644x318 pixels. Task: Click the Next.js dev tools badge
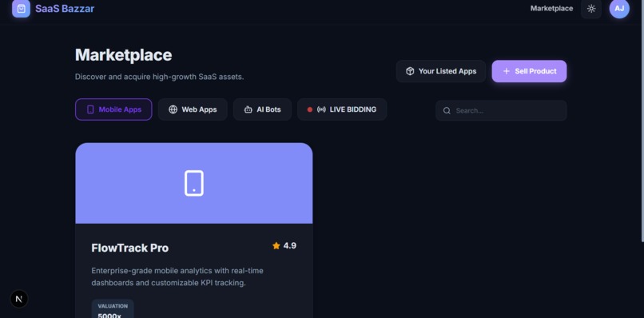click(18, 299)
